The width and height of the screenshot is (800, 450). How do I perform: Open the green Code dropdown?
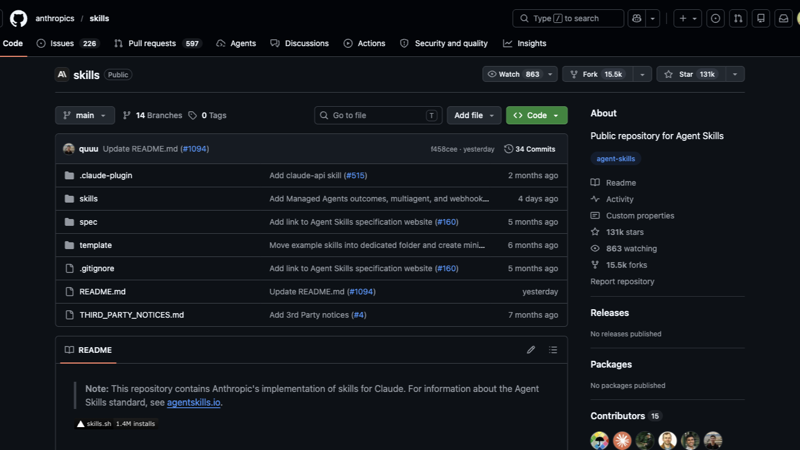[x=536, y=115]
